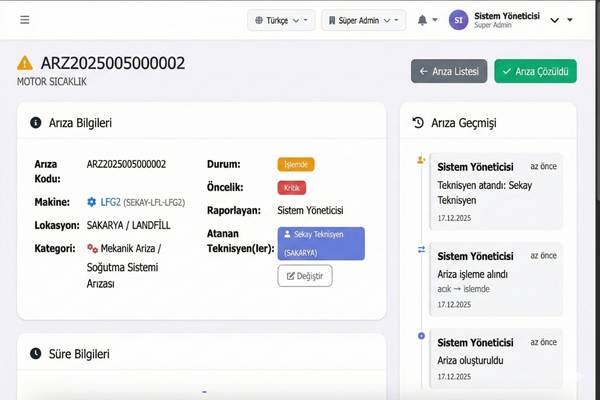The image size is (600, 400).
Task: Open the LFG2 machine link
Action: click(x=110, y=202)
